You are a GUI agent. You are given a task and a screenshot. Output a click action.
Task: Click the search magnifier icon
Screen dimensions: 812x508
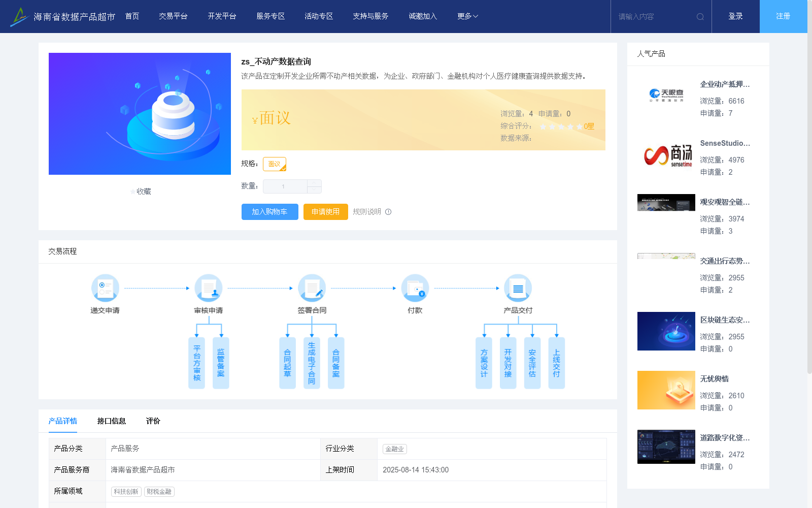click(x=700, y=17)
